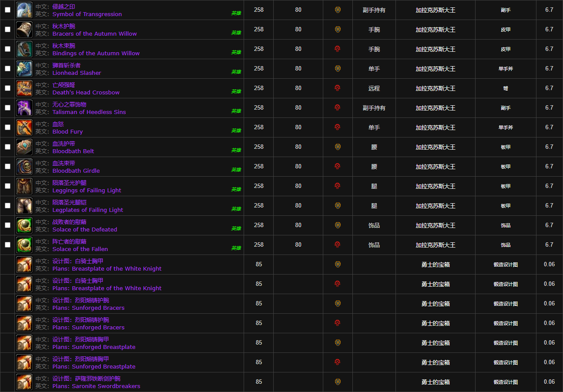Tick the checkbox for Symbol of Transgression

7,10
